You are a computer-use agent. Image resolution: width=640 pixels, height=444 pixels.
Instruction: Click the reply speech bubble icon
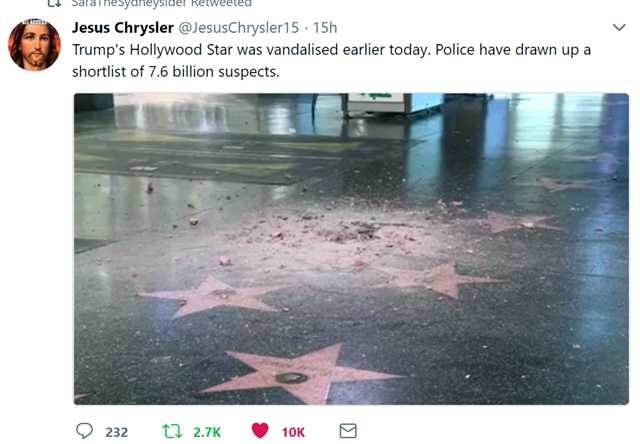click(84, 431)
